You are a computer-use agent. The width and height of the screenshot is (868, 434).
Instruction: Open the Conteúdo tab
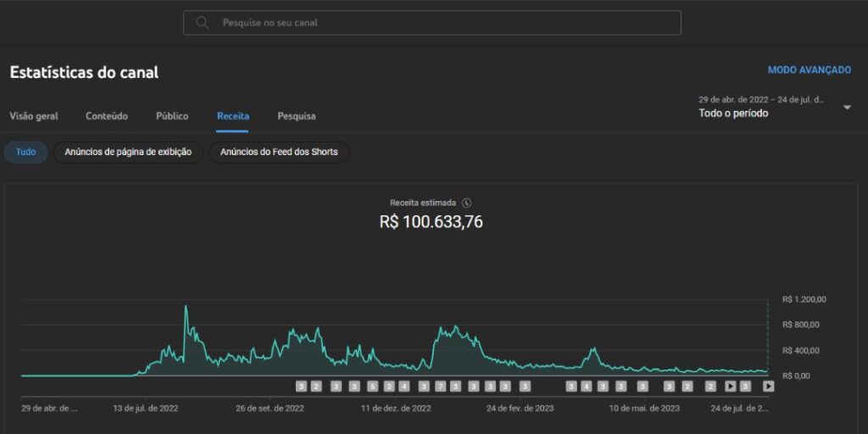click(107, 116)
